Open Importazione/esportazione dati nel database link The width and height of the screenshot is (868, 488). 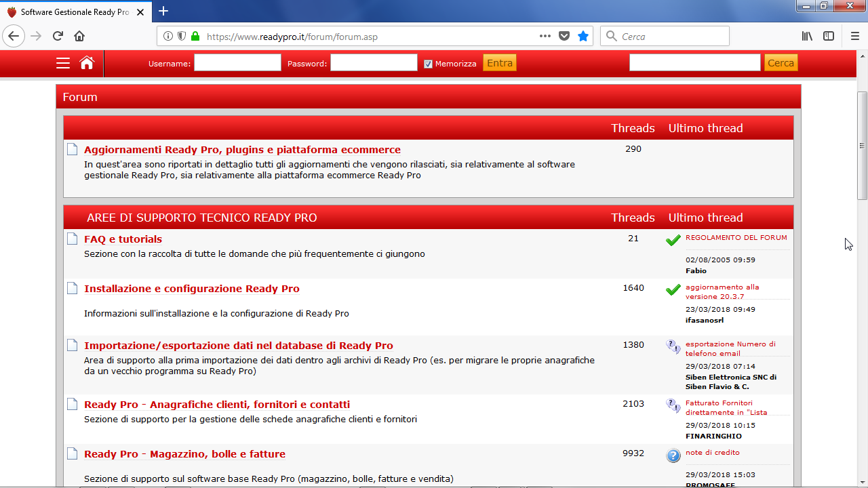pos(239,346)
